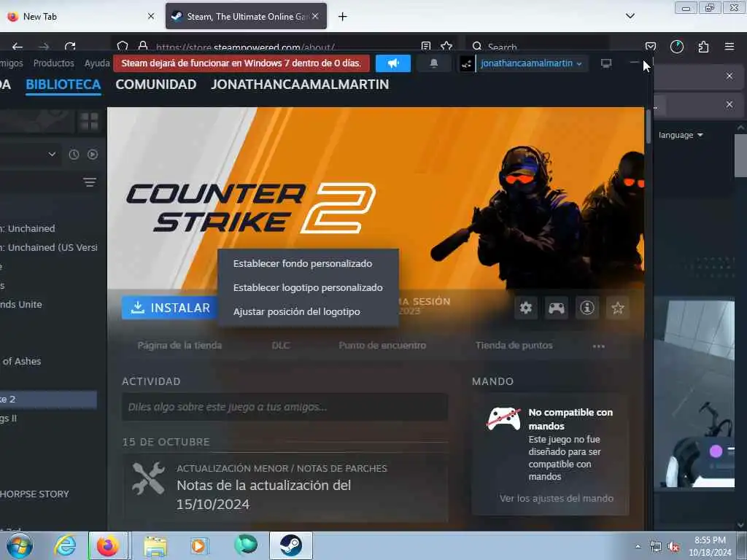Image resolution: width=747 pixels, height=560 pixels.
Task: Click video thumbnail on Steam webpage
Action: pos(694,393)
